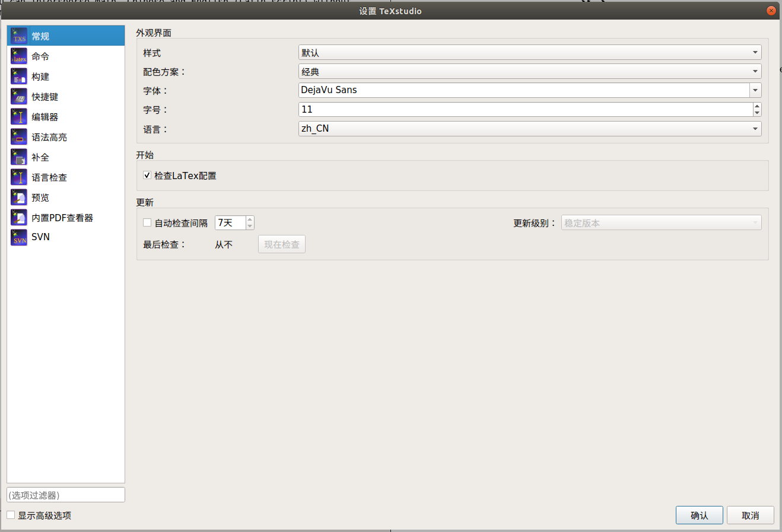Screen dimensions: 782x532
Task: Click the 选项过滤器 search field
Action: [x=66, y=495]
